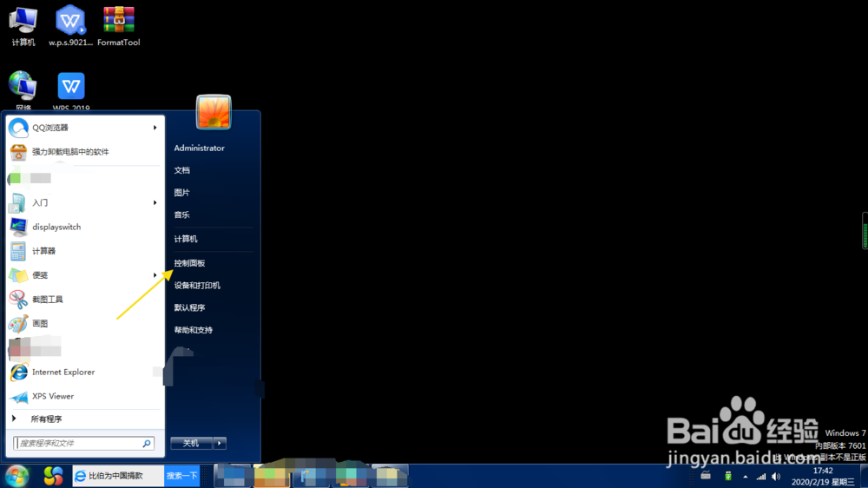
Task: Click the Internet Explorer icon
Action: [x=18, y=373]
